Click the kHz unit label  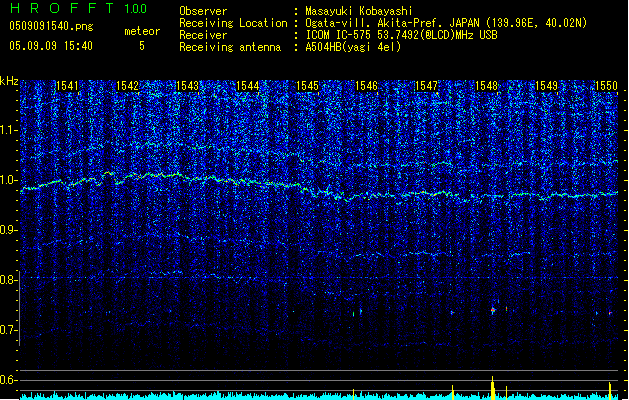click(x=9, y=80)
